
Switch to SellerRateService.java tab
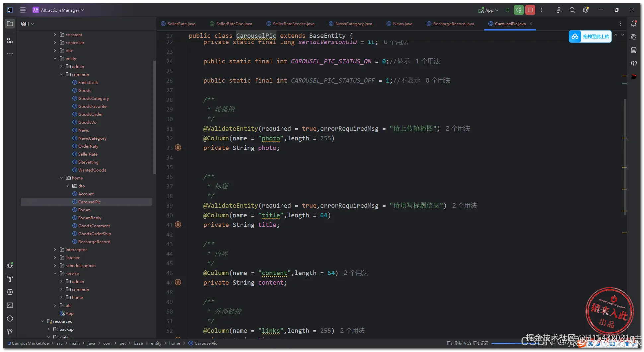click(290, 24)
